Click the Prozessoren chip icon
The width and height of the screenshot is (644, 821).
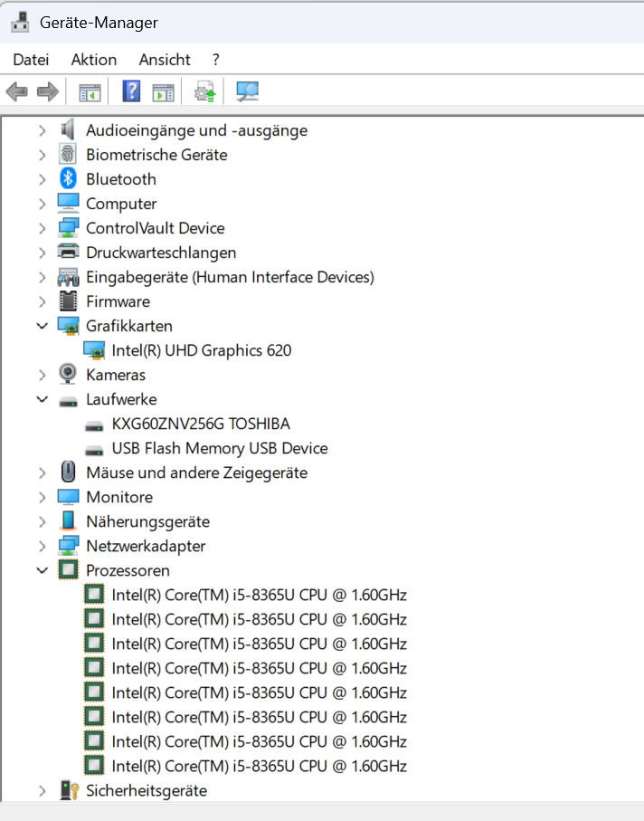[x=68, y=569]
